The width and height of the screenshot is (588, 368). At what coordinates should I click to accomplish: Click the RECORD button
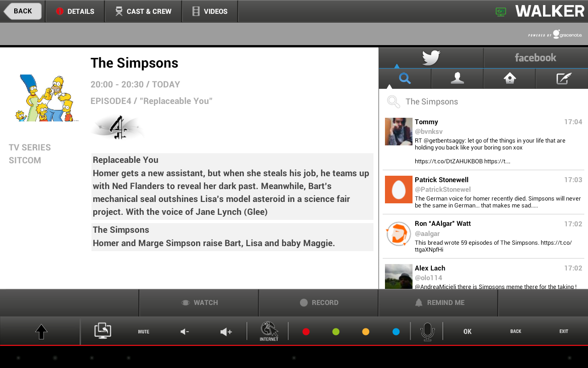tap(318, 303)
